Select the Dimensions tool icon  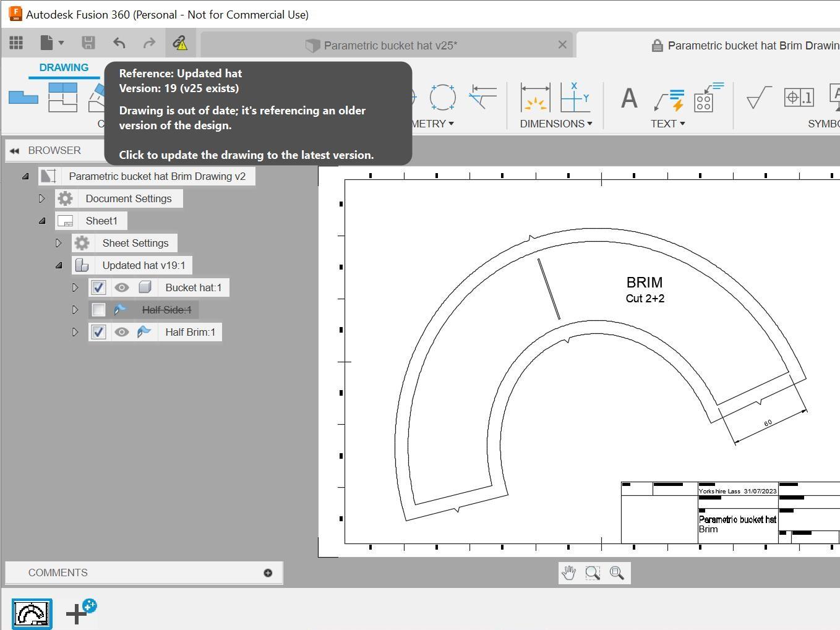pos(534,98)
